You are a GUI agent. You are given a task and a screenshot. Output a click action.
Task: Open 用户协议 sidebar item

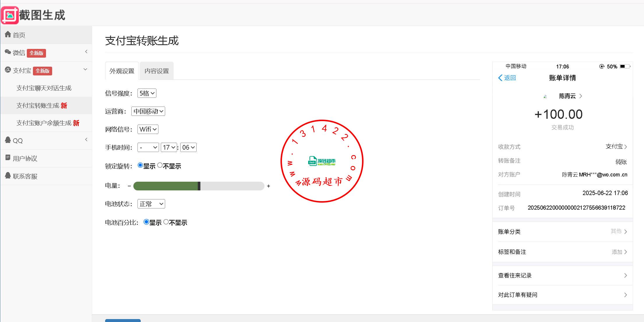46,158
